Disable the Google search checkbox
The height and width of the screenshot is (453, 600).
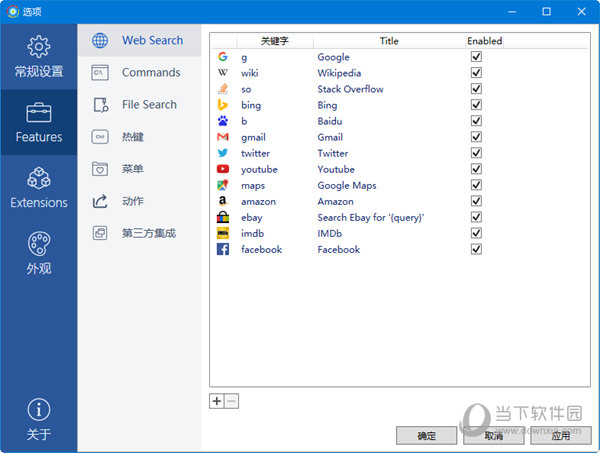tap(476, 57)
